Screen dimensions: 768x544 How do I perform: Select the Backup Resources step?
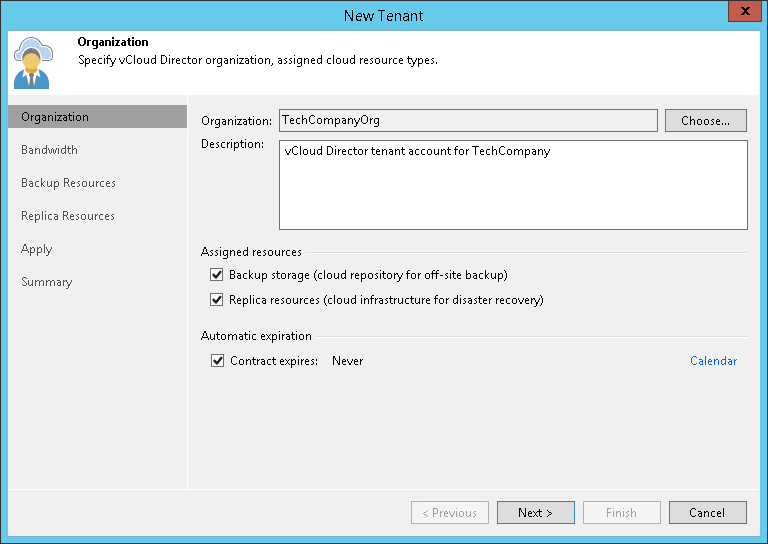click(x=68, y=183)
